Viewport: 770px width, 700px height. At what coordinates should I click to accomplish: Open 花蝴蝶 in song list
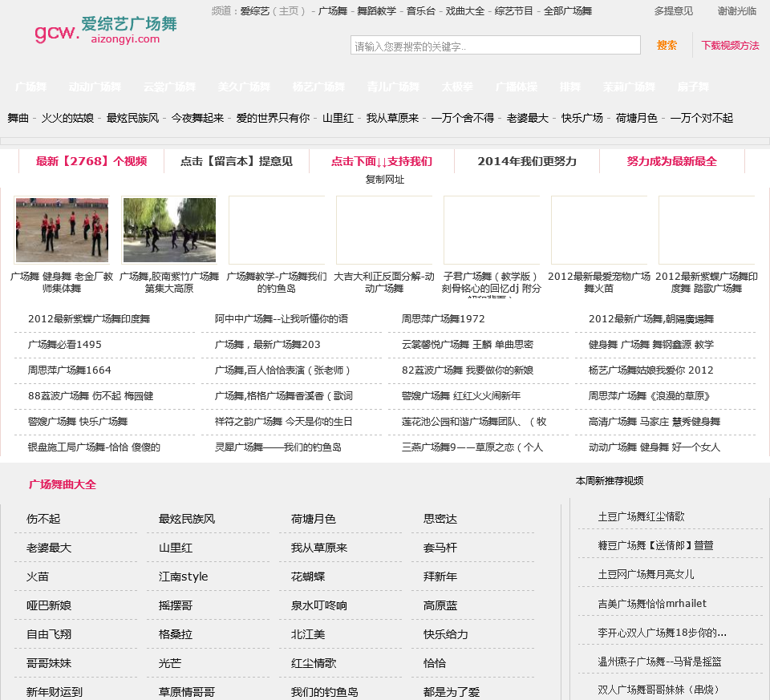[x=308, y=577]
